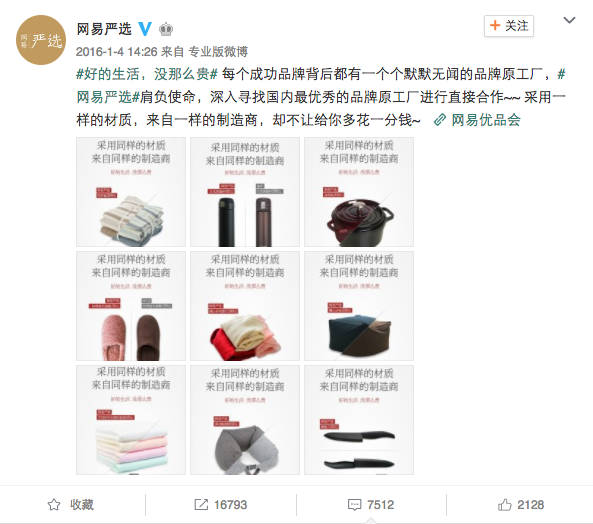Open the cast iron pot thumbnail
This screenshot has height=524, width=593.
coord(359,192)
